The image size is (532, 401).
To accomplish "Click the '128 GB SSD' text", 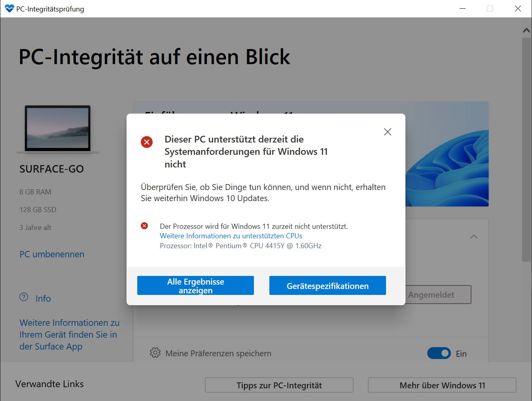I will coord(38,209).
